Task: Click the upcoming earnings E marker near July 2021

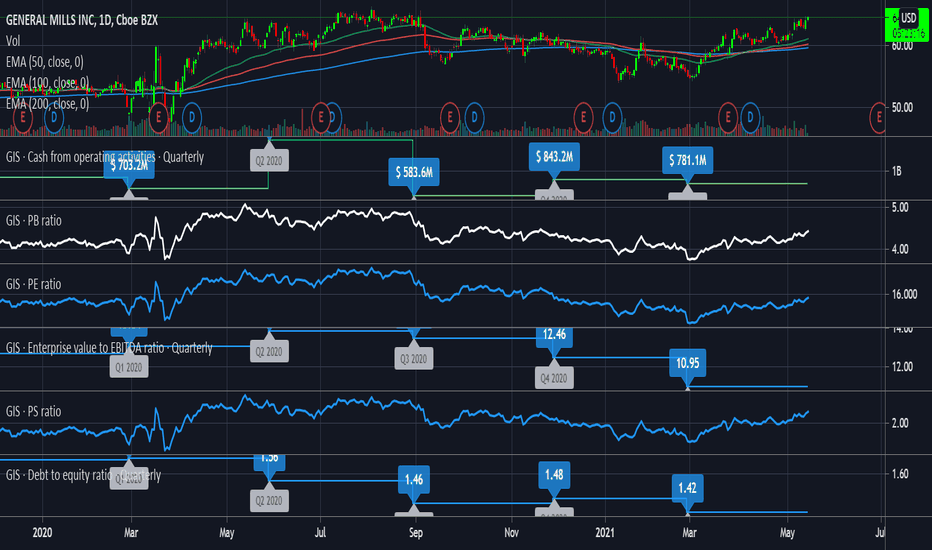Action: [x=879, y=118]
